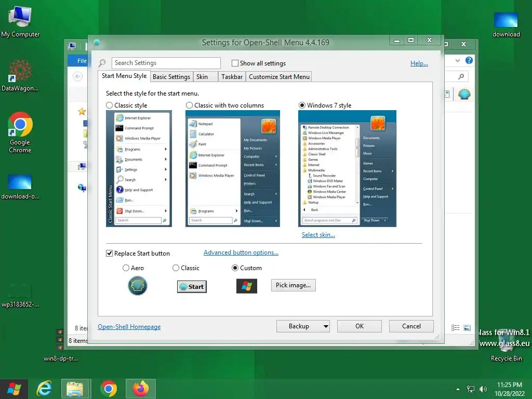The width and height of the screenshot is (532, 399).
Task: Expand Explorer ribbon chevron
Action: tap(457, 60)
